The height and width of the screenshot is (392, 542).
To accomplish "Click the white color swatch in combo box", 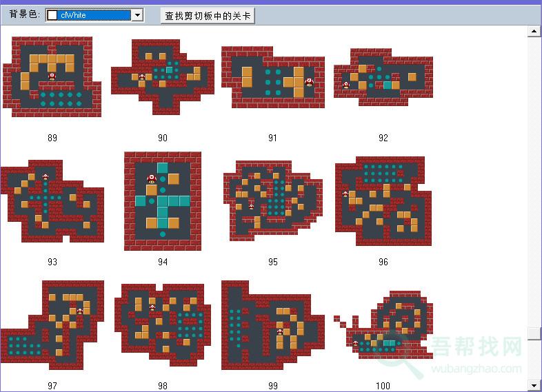I will (52, 15).
